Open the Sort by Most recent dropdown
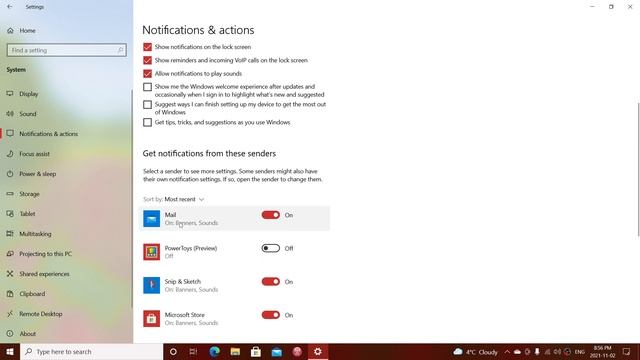 [x=184, y=199]
